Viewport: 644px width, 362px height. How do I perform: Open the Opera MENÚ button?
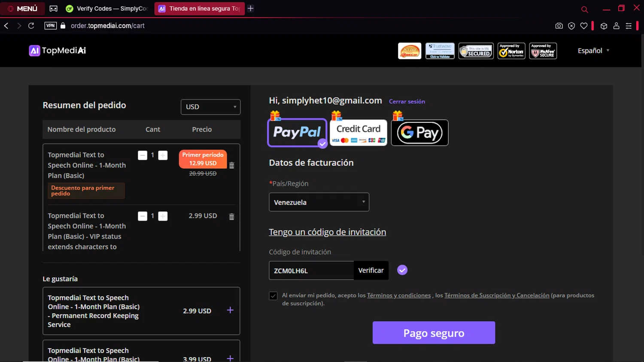pyautogui.click(x=22, y=9)
